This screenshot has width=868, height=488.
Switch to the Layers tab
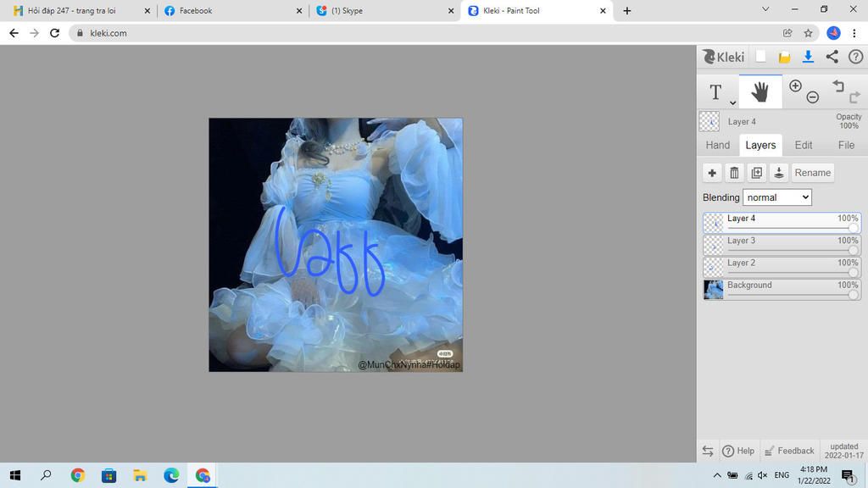pos(760,145)
